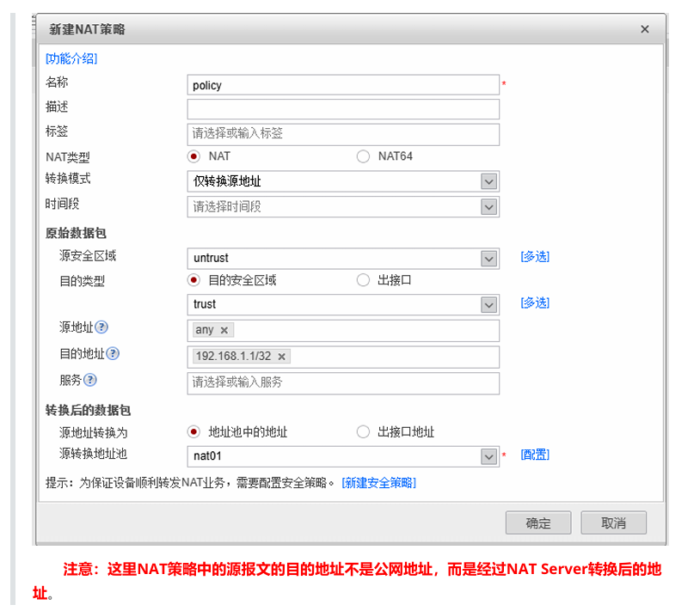
Task: Click the 名称 field containing policy
Action: point(343,85)
